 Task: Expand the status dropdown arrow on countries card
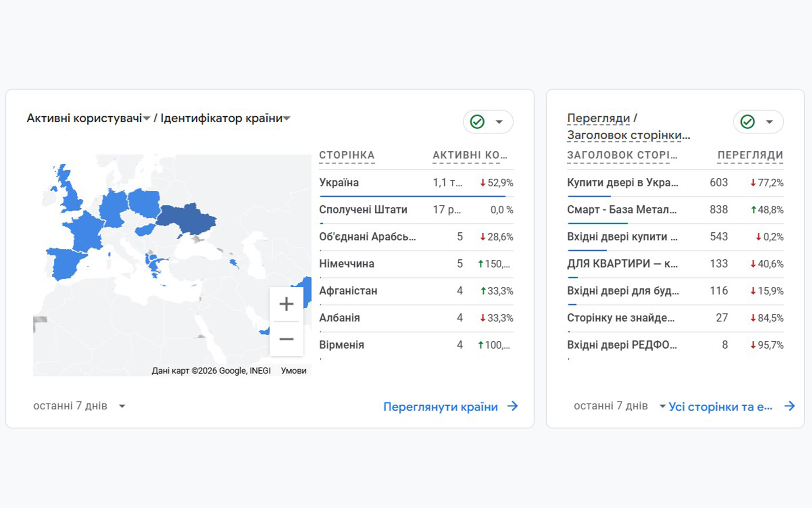499,122
